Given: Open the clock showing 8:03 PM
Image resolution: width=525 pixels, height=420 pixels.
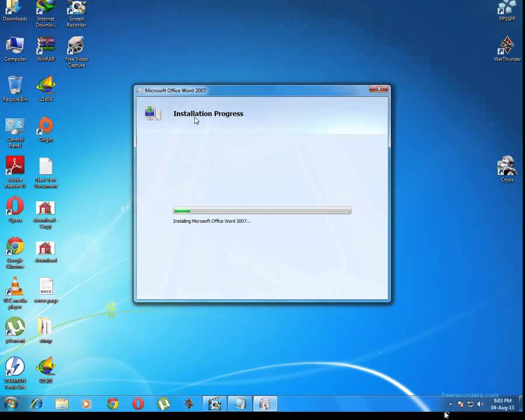Looking at the screenshot, I should [x=502, y=404].
